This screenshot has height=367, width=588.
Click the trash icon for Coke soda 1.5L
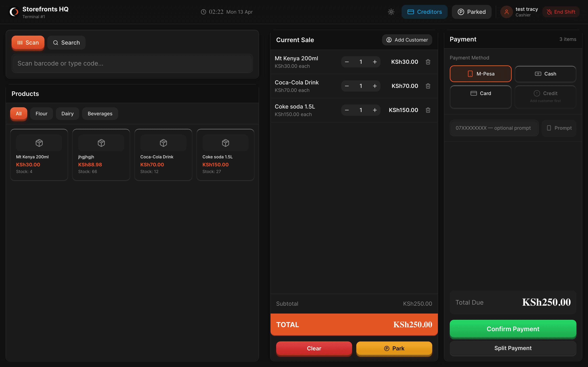tap(428, 110)
